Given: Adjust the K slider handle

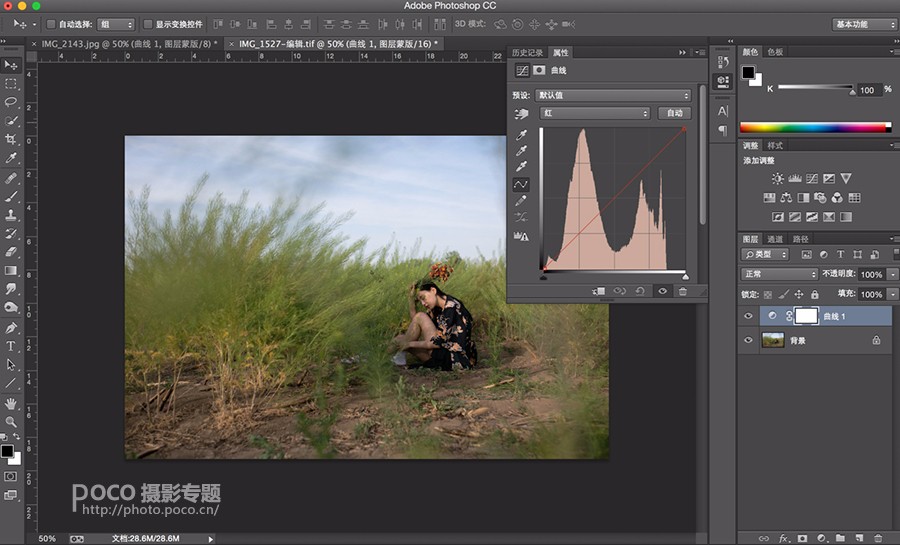Looking at the screenshot, I should [852, 91].
